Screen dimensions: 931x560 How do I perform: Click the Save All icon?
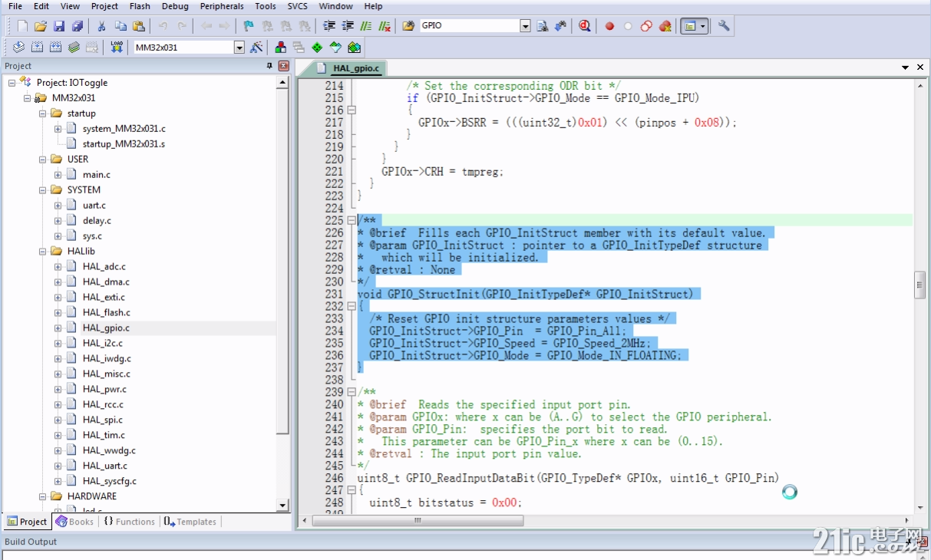click(x=78, y=26)
